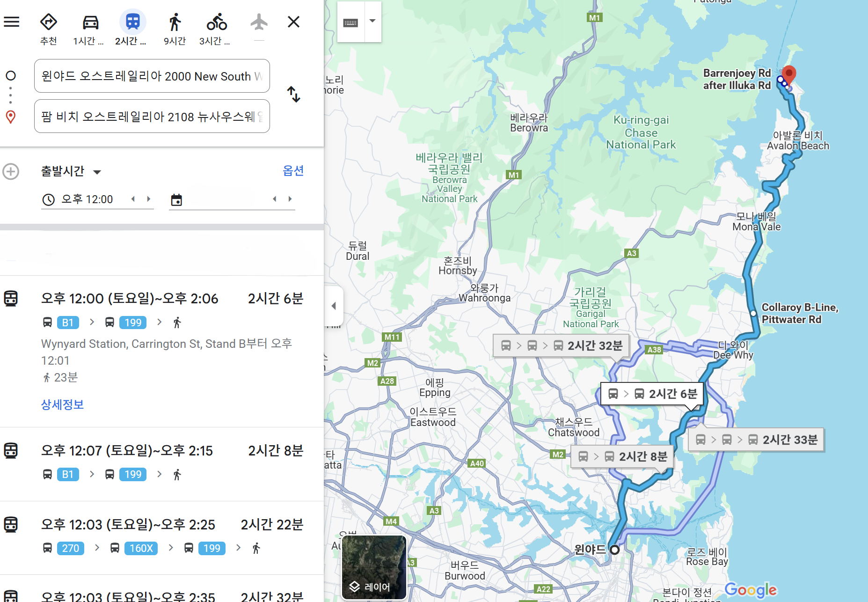Viewport: 868px width, 602px height.
Task: Click the Chatswood map label
Action: point(574,427)
